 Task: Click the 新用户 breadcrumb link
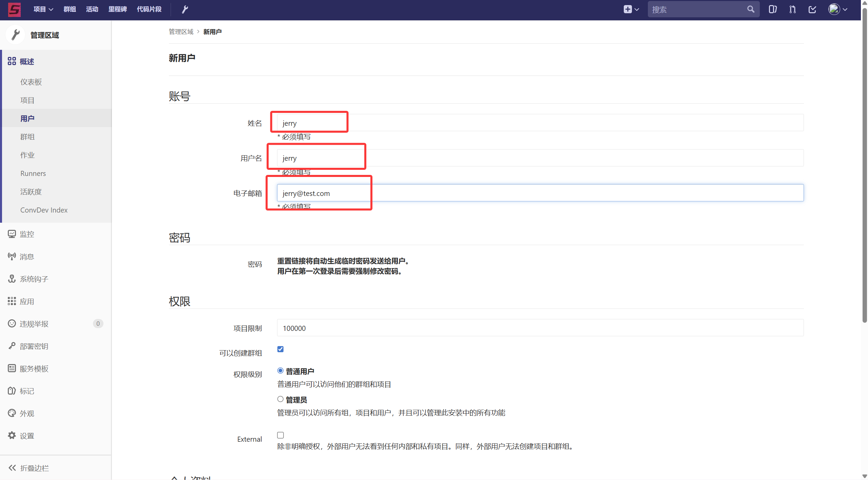(212, 32)
